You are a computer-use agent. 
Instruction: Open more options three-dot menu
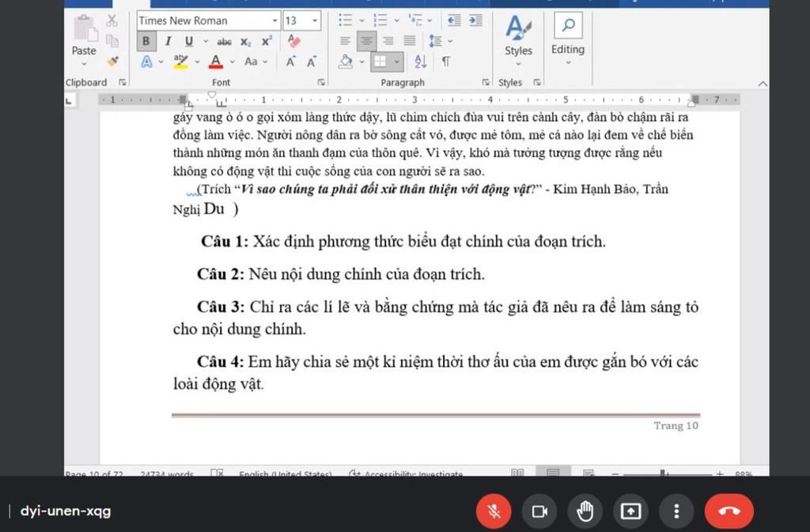[676, 511]
